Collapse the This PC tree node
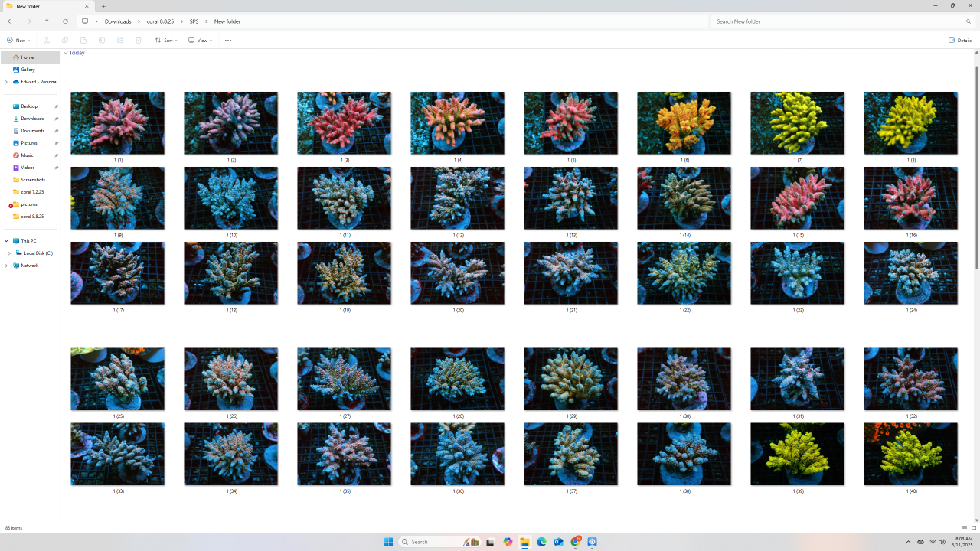980x551 pixels. (6, 241)
